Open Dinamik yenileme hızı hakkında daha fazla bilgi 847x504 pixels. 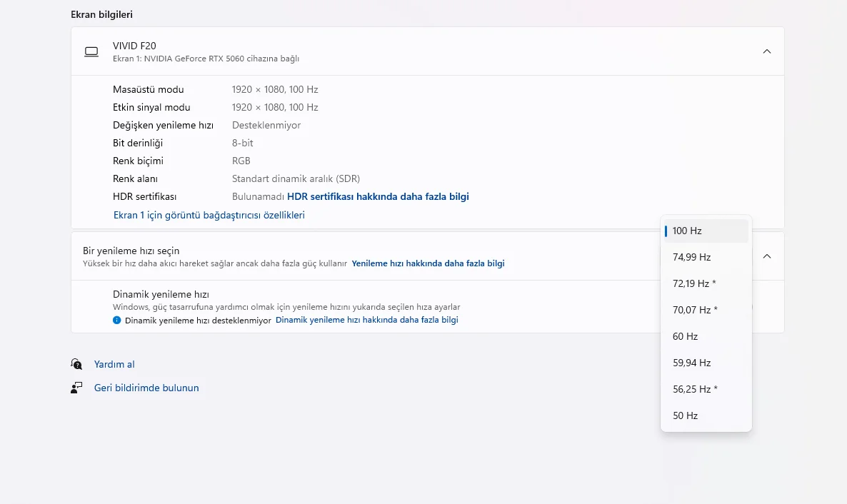[x=366, y=321]
